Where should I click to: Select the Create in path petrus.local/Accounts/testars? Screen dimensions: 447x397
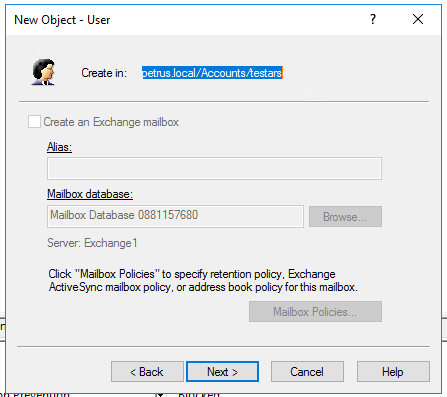212,73
